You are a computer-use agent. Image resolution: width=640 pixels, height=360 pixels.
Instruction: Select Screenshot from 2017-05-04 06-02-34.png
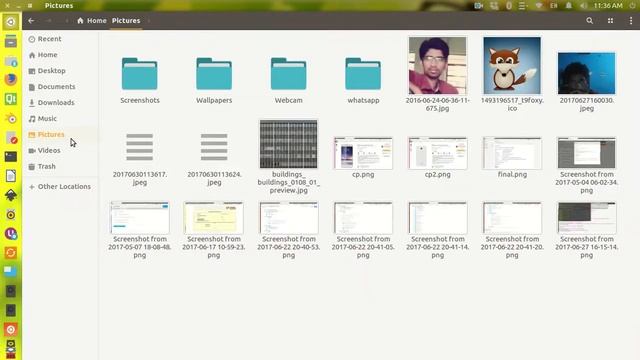click(x=587, y=153)
